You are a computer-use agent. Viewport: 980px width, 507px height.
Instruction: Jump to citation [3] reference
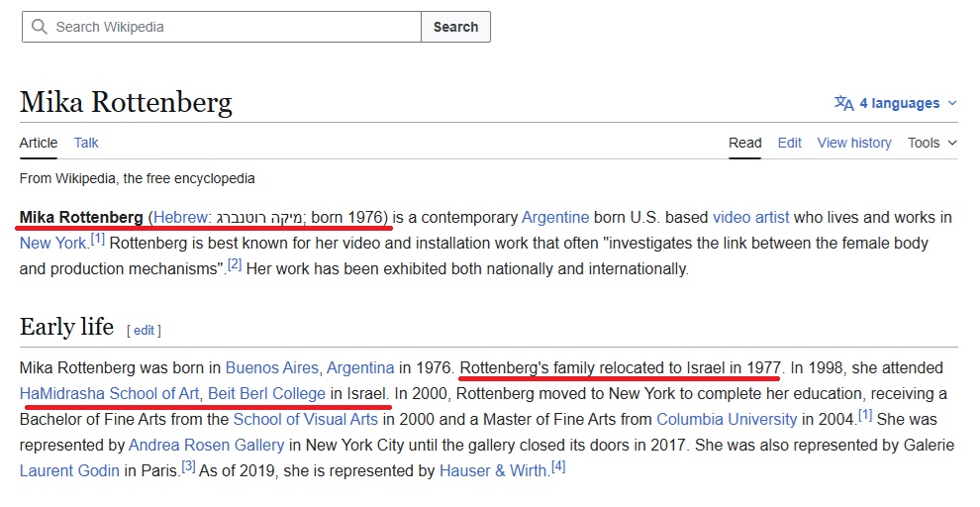189,465
